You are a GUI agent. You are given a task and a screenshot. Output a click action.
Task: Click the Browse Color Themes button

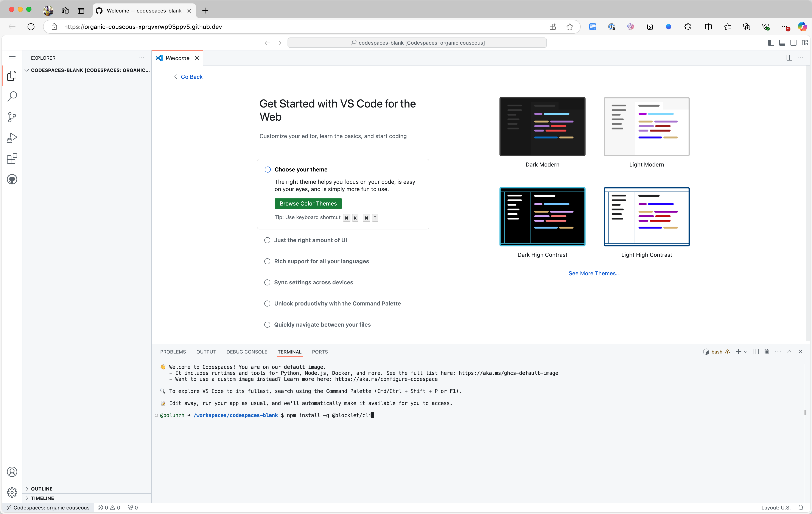click(308, 203)
